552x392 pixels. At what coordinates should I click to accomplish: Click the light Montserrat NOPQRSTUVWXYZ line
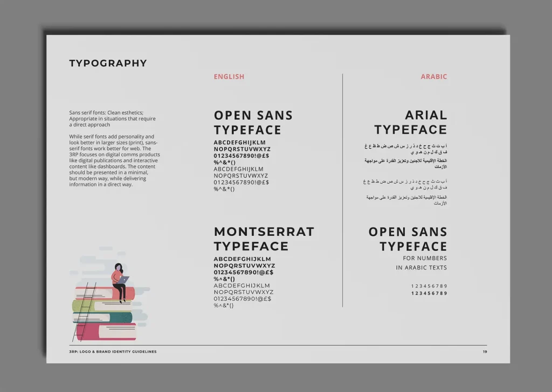pyautogui.click(x=244, y=292)
